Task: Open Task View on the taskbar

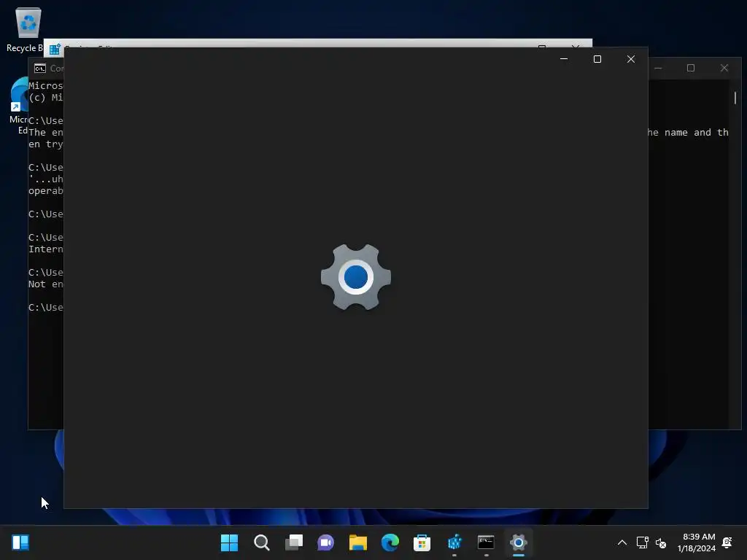Action: click(x=293, y=542)
